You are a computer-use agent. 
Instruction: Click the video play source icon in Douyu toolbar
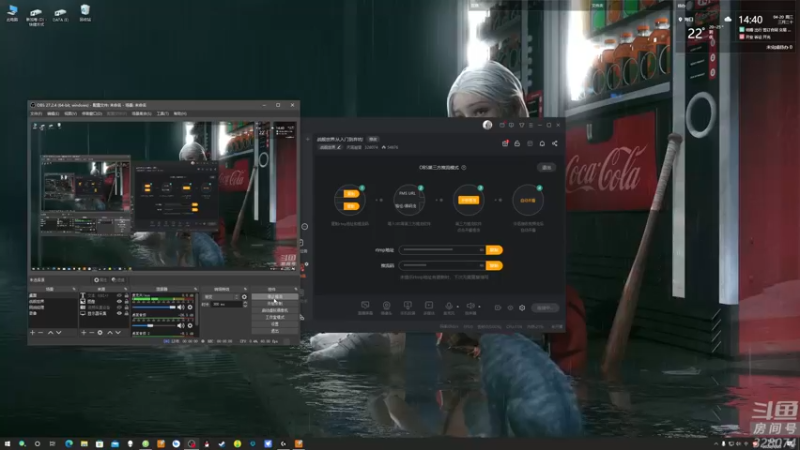click(429, 305)
